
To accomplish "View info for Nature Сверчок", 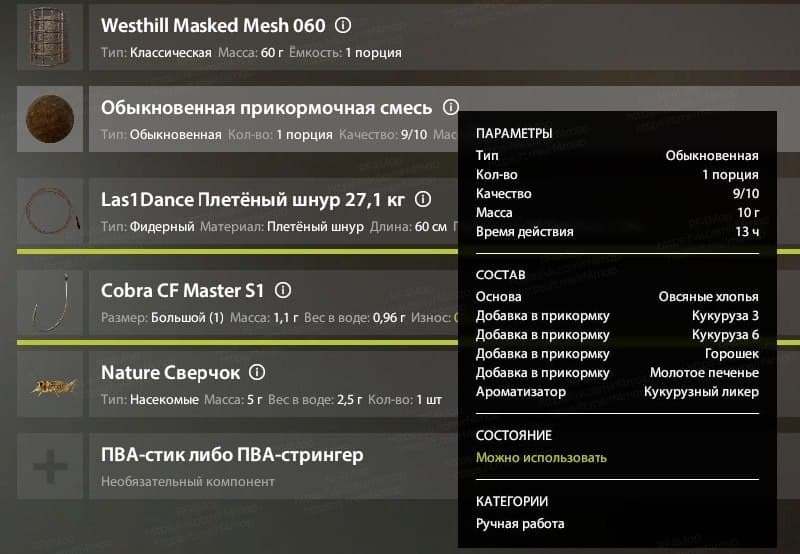I will coord(257,372).
